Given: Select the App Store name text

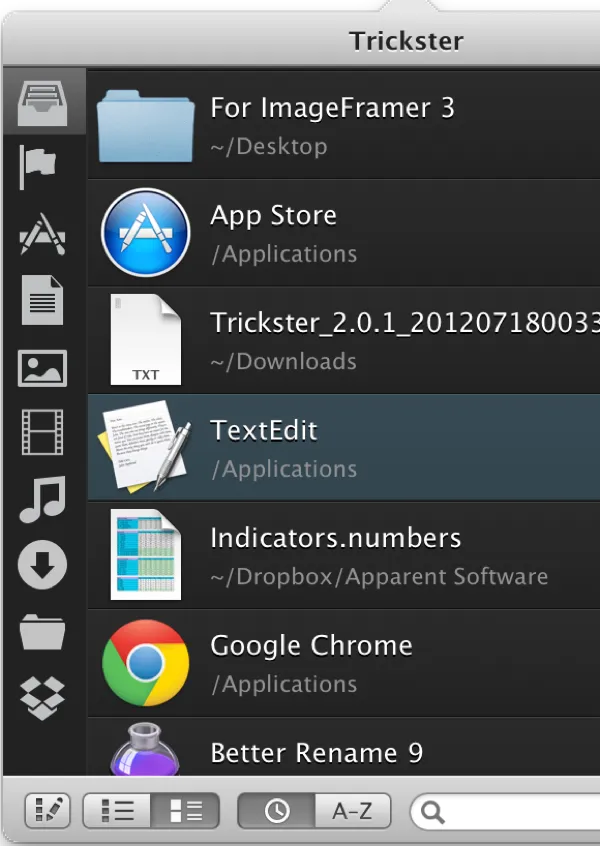Looking at the screenshot, I should (x=274, y=217).
